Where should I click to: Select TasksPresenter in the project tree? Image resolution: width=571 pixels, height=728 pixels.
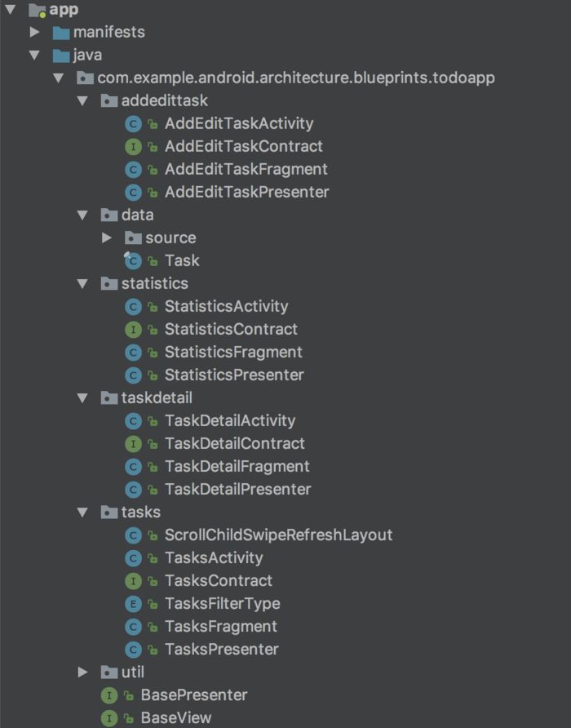(x=221, y=650)
